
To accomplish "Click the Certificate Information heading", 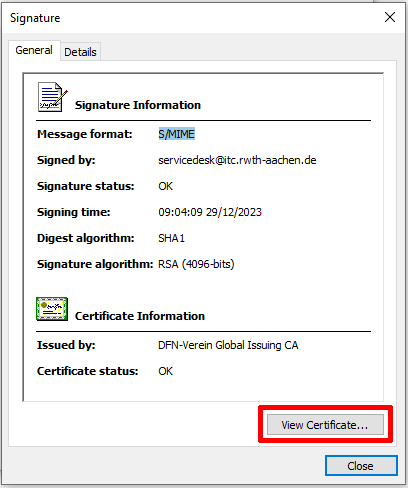I will tap(140, 316).
